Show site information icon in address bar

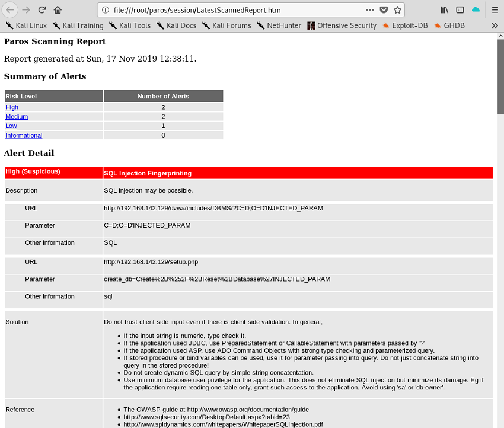105,10
